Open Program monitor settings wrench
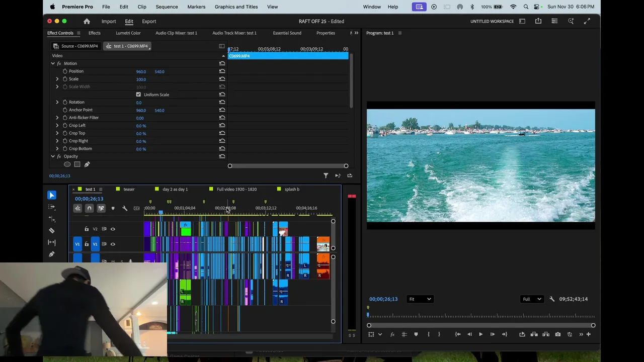Viewport: 644px width, 362px height. 552,299
